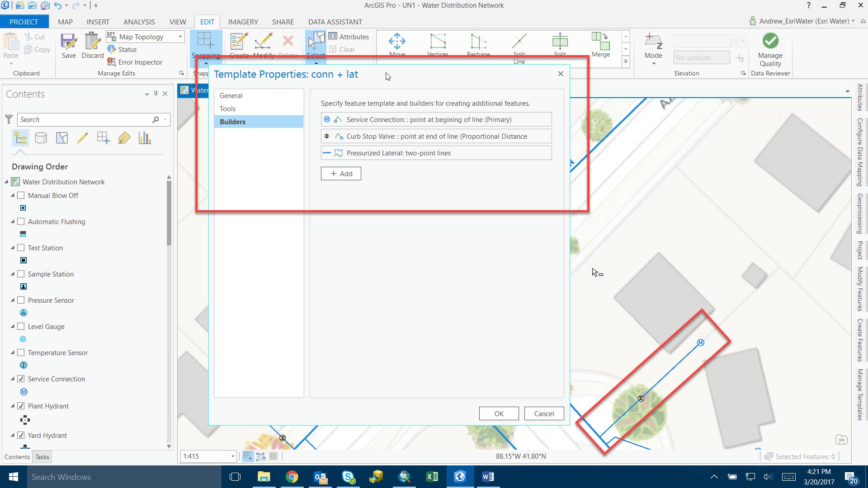Click the Pressure Sensor layer symbol
Screen dimensions: 868x488
pos(24,313)
